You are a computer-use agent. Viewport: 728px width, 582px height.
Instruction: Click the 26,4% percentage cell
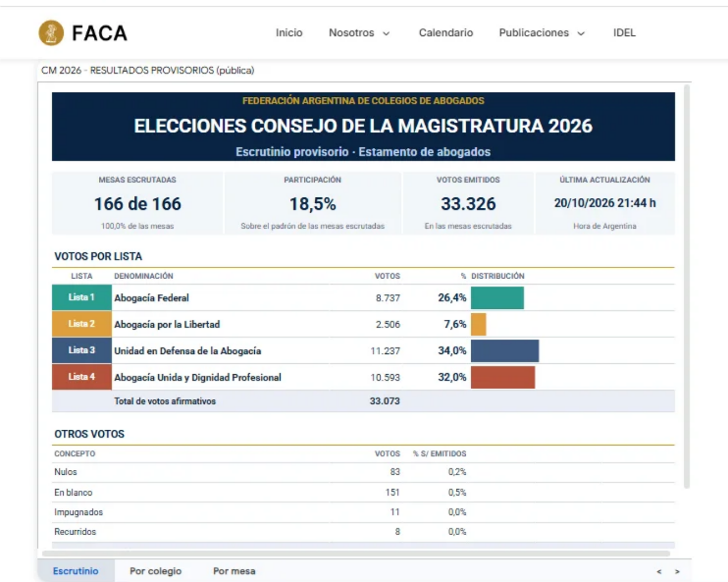click(x=451, y=297)
